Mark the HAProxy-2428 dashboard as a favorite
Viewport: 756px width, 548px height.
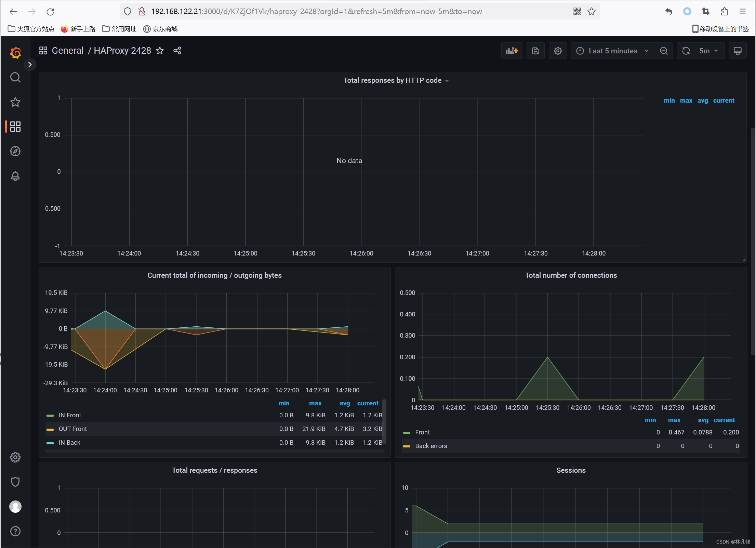pos(160,51)
